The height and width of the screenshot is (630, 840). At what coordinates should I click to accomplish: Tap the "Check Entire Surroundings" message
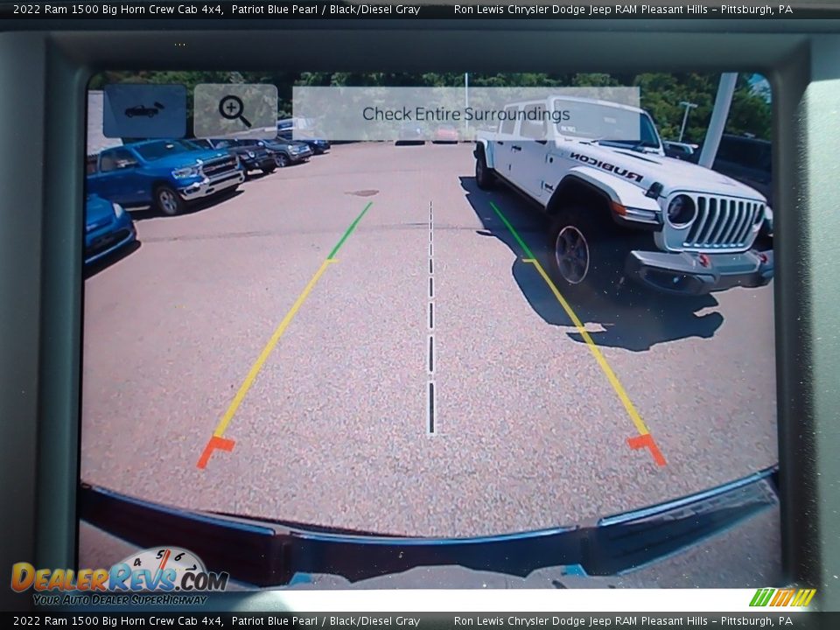[466, 114]
